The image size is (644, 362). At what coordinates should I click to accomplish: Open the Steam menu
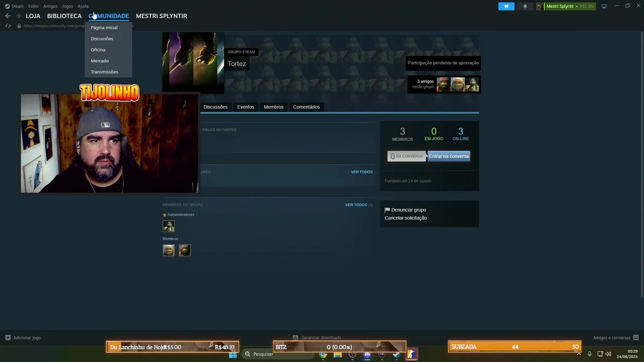[18, 7]
